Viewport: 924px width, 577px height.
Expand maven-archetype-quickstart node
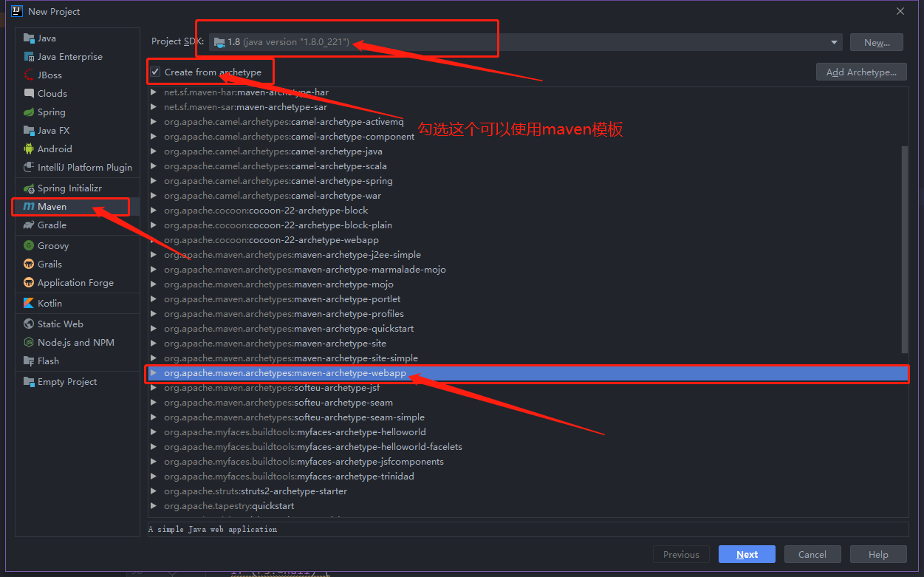(154, 329)
